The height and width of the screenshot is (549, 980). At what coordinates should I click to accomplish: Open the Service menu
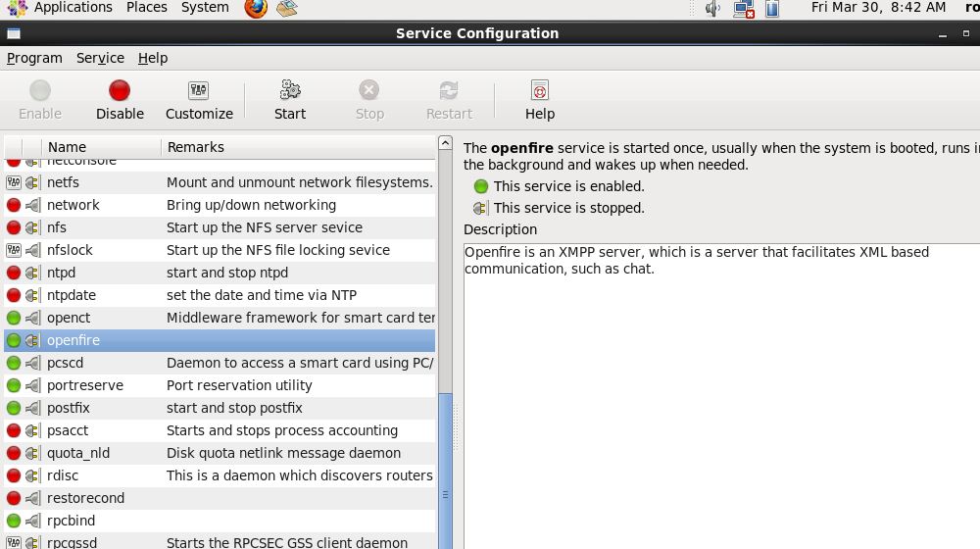point(100,58)
